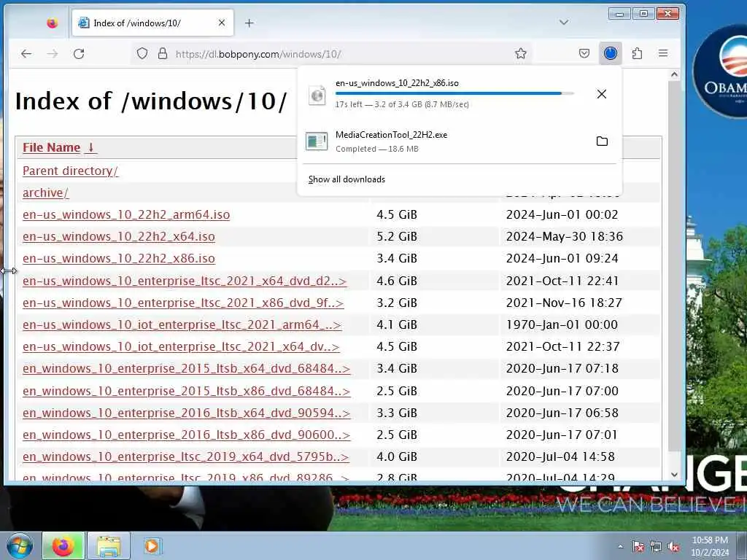
Task: Toggle the Downloads panel toolbar button
Action: click(x=611, y=53)
